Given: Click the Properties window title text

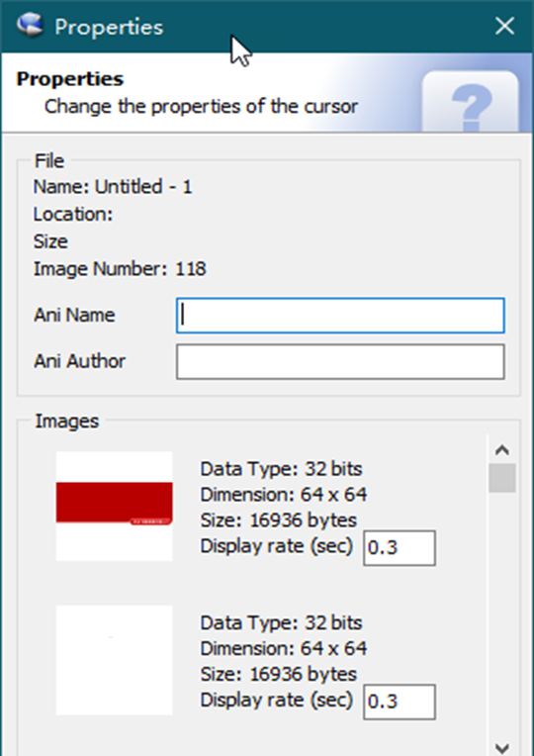Looking at the screenshot, I should point(109,27).
